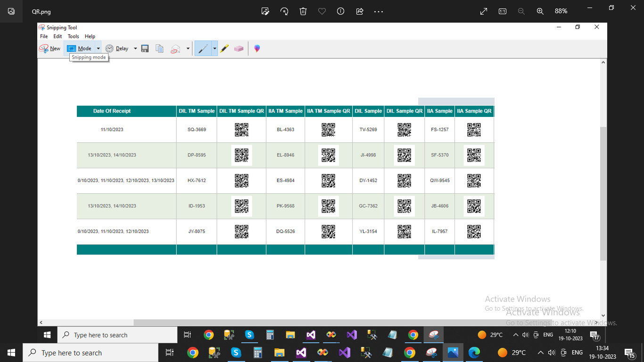Expand the Mode dropdown arrow
This screenshot has width=644, height=362.
[98, 49]
